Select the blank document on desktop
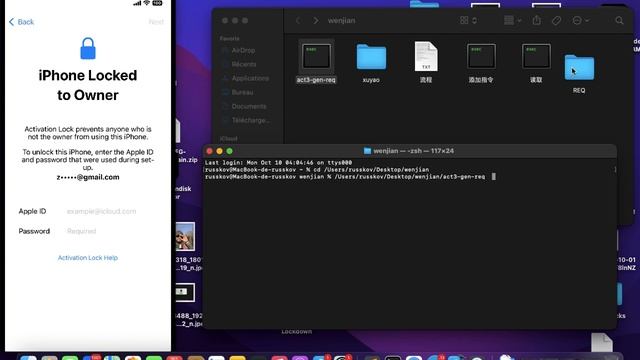This screenshot has width=640, height=360. (x=602, y=342)
